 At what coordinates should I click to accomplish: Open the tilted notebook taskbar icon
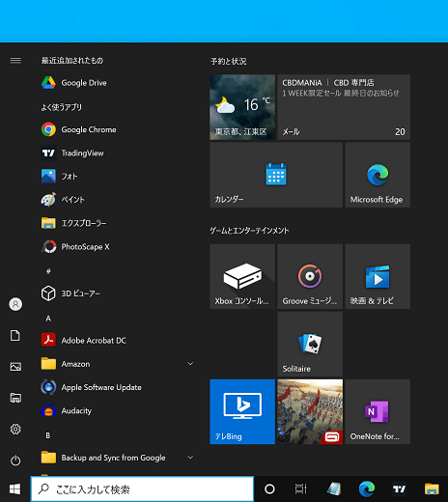pos(334,489)
